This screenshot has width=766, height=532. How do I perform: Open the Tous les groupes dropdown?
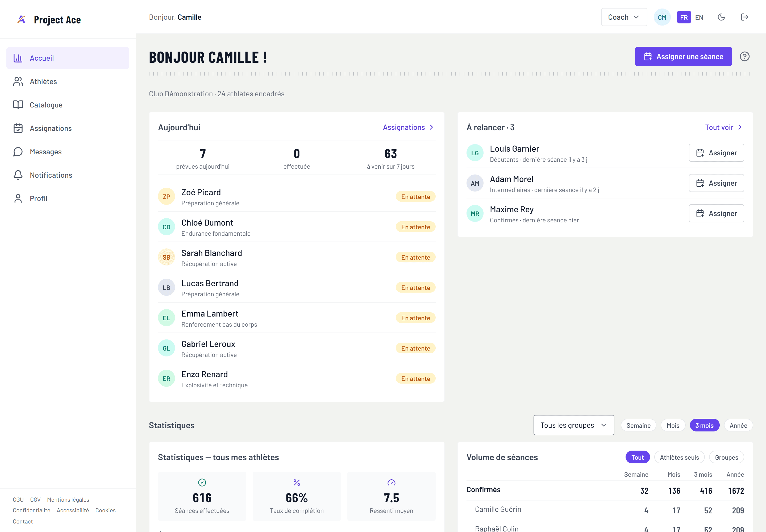pyautogui.click(x=573, y=425)
